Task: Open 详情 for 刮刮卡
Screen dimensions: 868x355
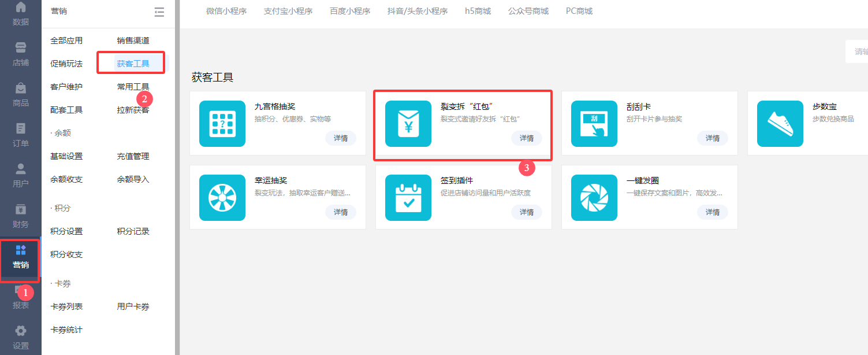Action: 713,138
